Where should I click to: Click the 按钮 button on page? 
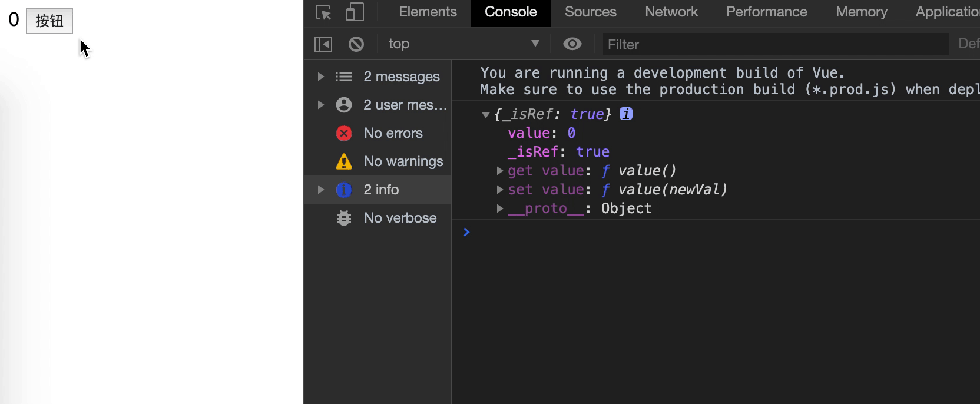(49, 21)
